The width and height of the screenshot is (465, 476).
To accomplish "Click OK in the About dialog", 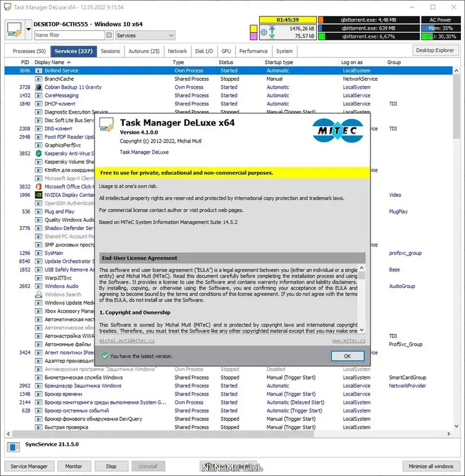I will [x=347, y=356].
